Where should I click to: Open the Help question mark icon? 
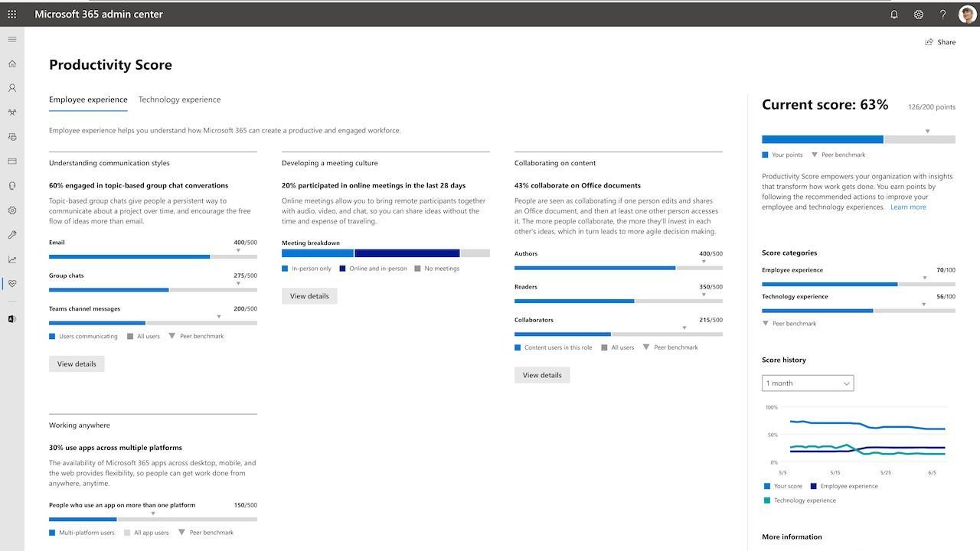click(x=942, y=14)
